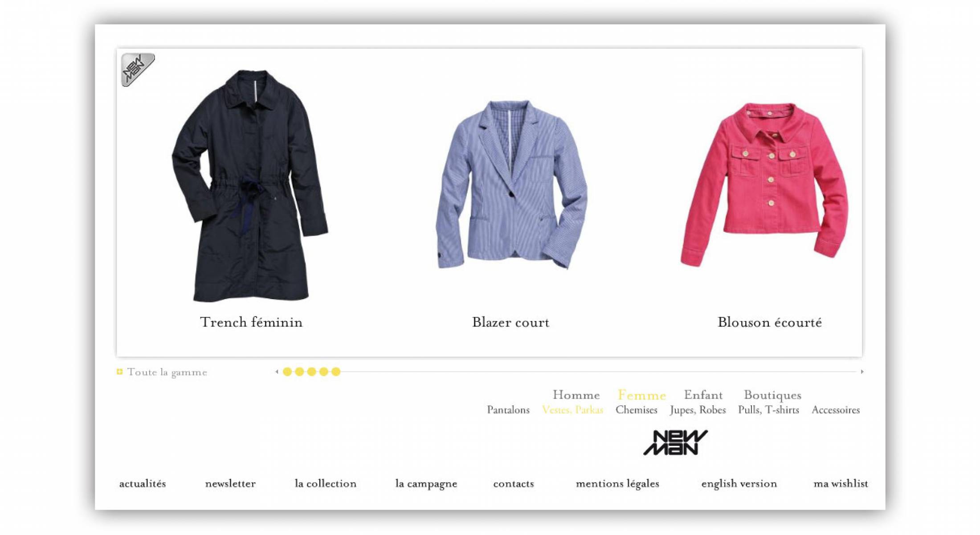Select the fifth yellow pagination dot
980x535 pixels.
[x=336, y=372]
